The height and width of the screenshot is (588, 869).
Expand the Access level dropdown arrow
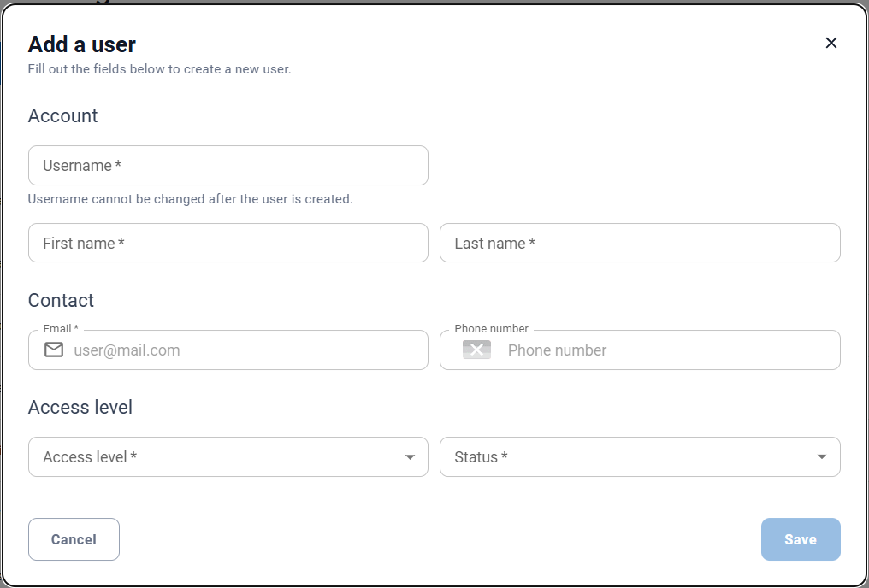410,457
